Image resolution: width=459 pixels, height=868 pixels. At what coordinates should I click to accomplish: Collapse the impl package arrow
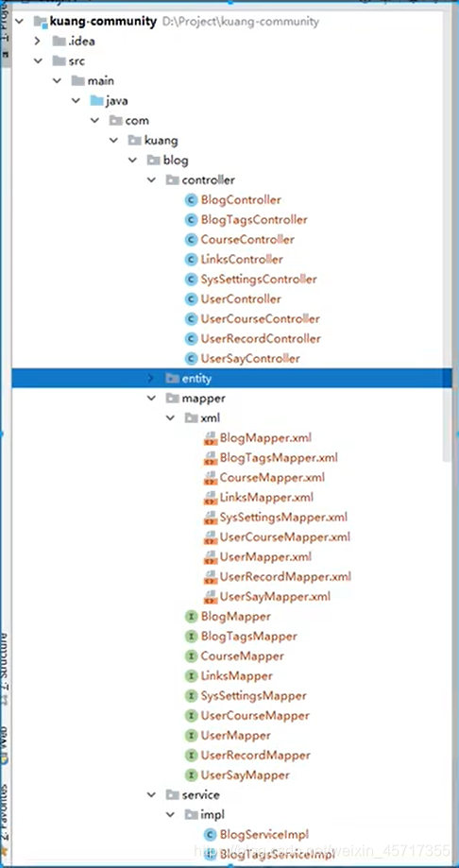[170, 814]
